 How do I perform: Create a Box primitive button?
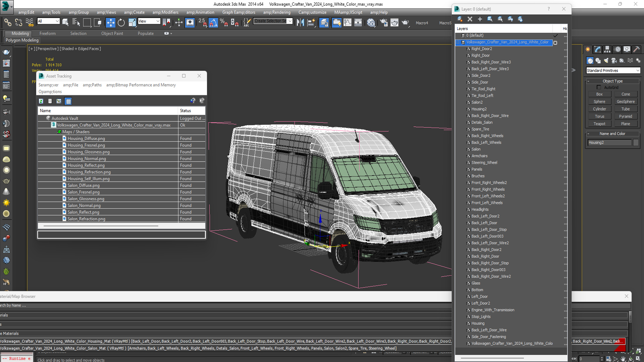click(x=599, y=95)
